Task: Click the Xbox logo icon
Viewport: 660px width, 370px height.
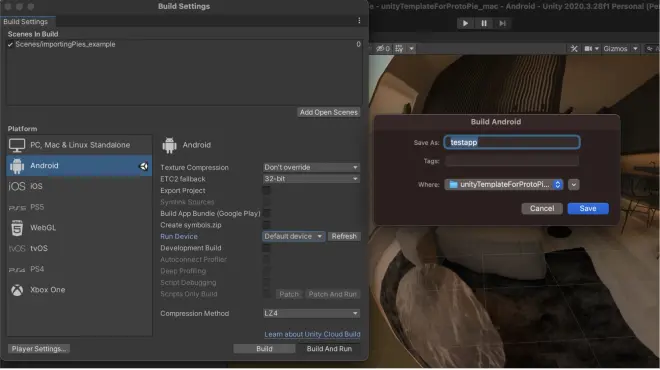Action: click(x=17, y=290)
